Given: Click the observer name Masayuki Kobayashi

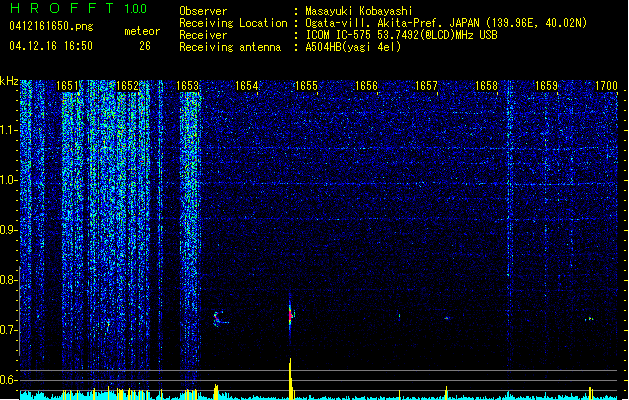Looking at the screenshot, I should 359,11.
